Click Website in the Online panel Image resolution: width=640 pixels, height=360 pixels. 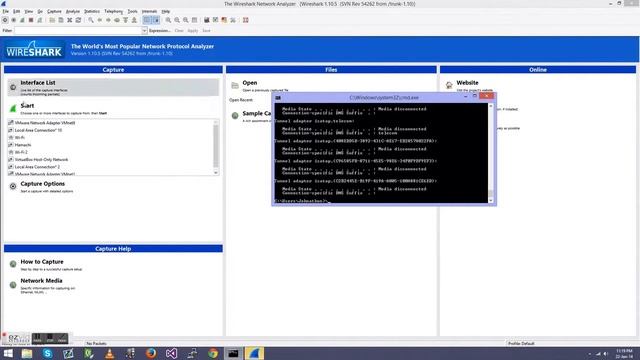click(467, 83)
